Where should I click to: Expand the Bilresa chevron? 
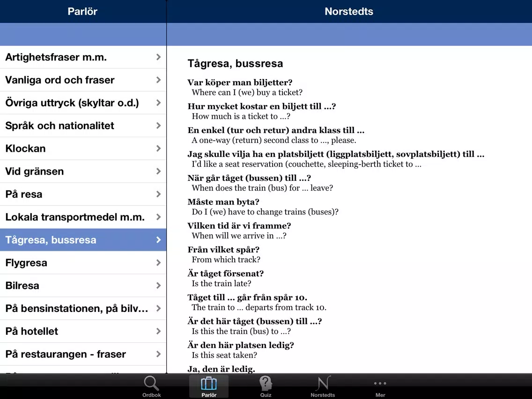coord(158,285)
